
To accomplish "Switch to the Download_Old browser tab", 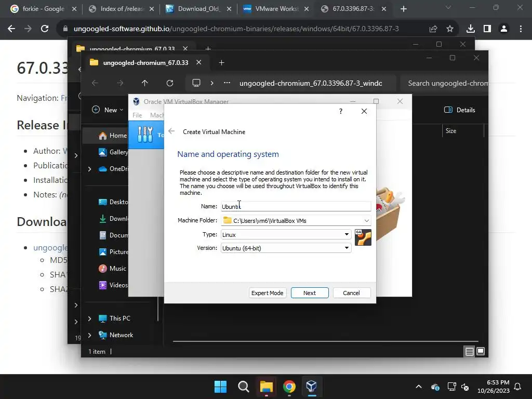I will click(198, 9).
